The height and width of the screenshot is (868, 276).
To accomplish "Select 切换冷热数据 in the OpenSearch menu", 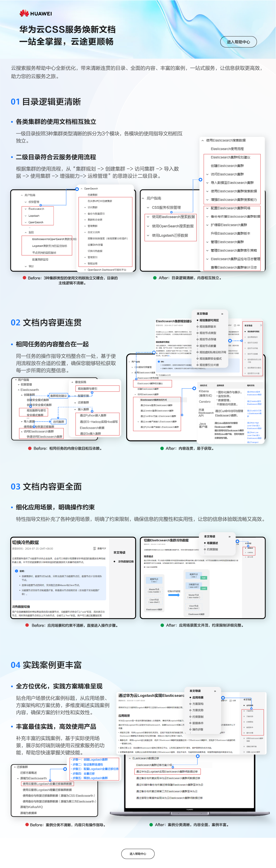I will pos(95,251).
